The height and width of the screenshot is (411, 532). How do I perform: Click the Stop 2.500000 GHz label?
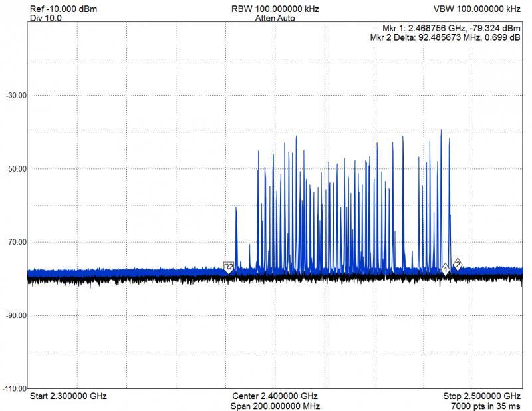click(481, 396)
